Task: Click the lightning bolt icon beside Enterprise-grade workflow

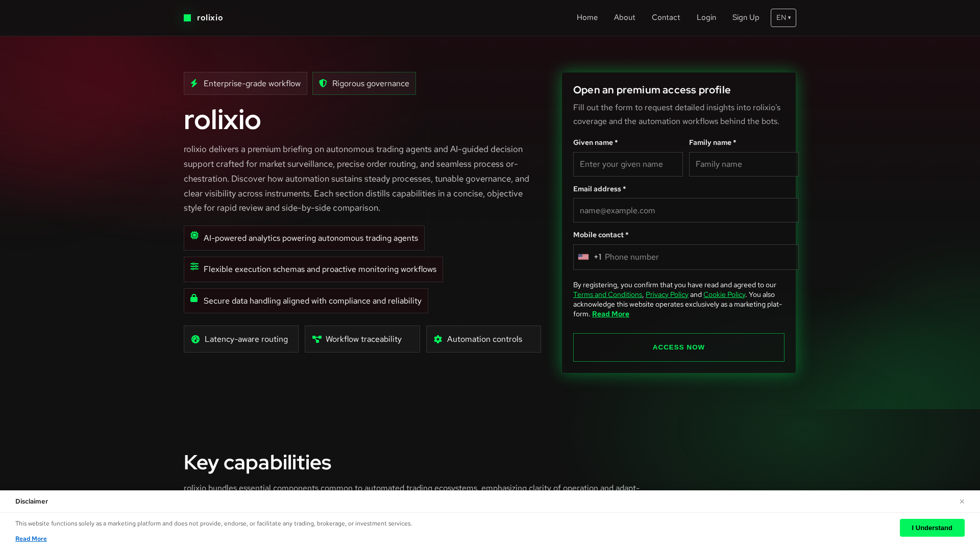Action: [194, 83]
